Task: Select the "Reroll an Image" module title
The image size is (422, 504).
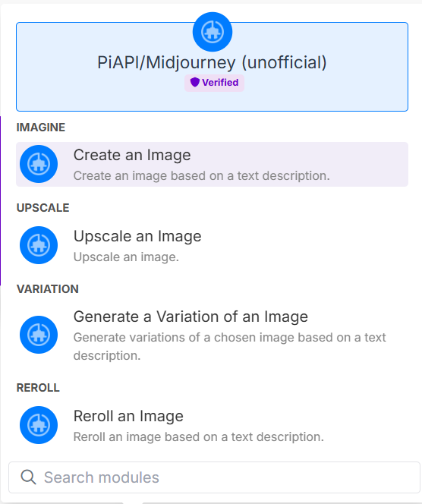Action: click(128, 416)
